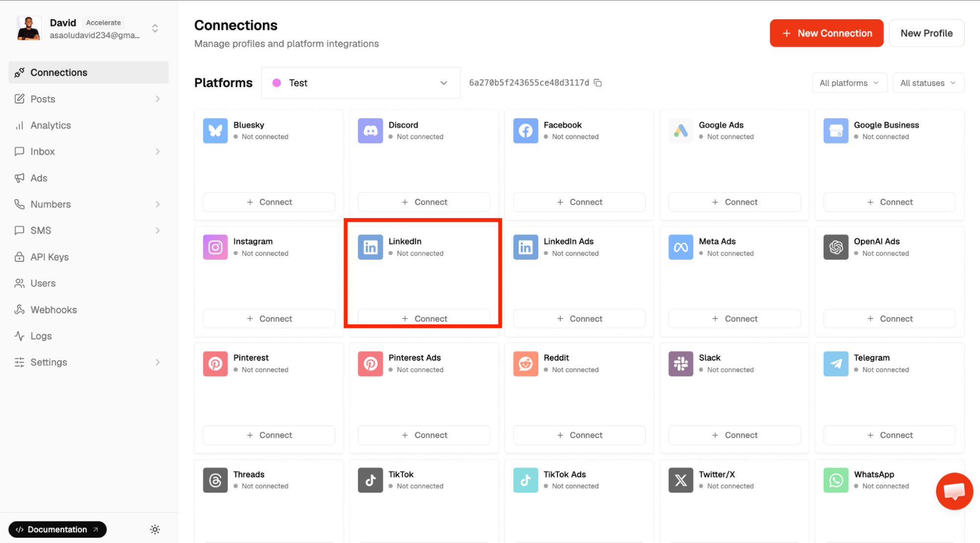Click the Telegram paper plane icon
This screenshot has width=980, height=543.
(836, 364)
